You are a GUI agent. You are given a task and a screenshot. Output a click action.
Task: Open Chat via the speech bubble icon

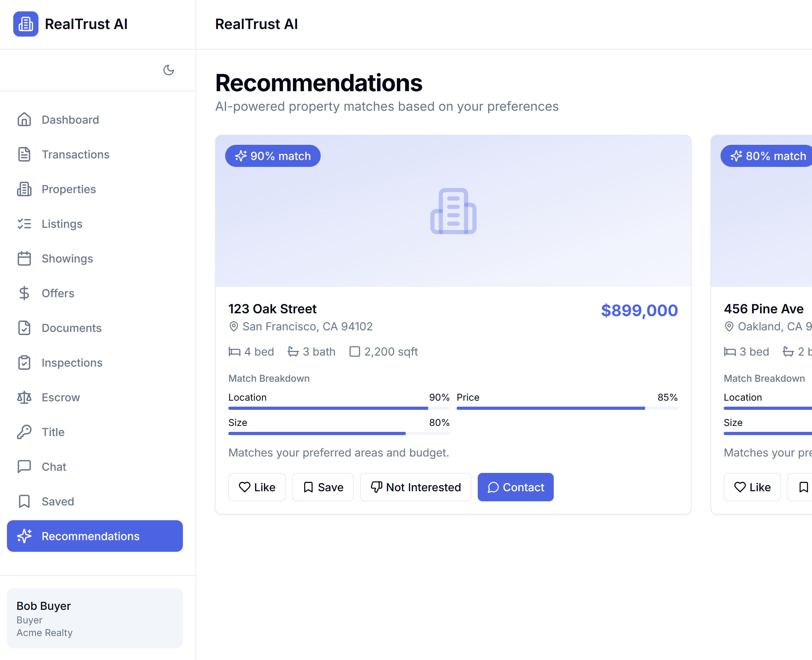[x=24, y=467]
